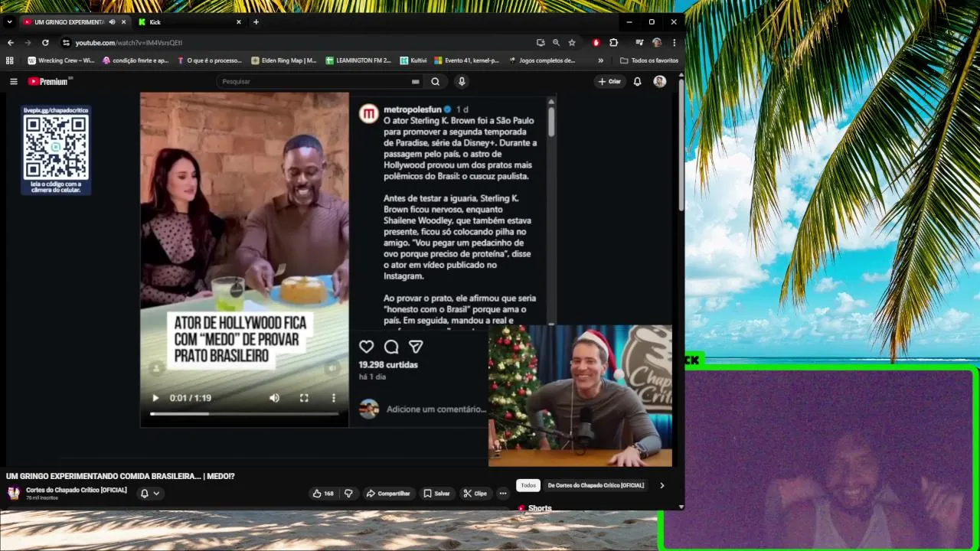
Task: Click the Clipe button
Action: coord(475,494)
